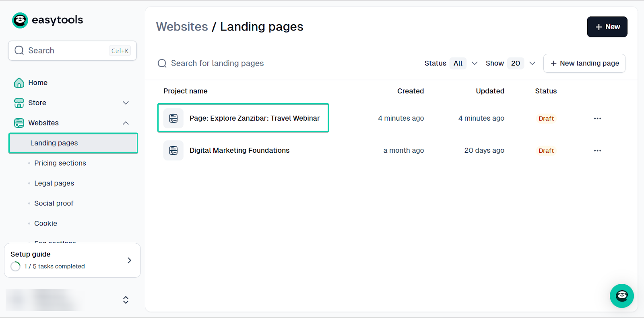Click the Websites sidebar icon
This screenshot has height=318, width=644.
point(19,123)
